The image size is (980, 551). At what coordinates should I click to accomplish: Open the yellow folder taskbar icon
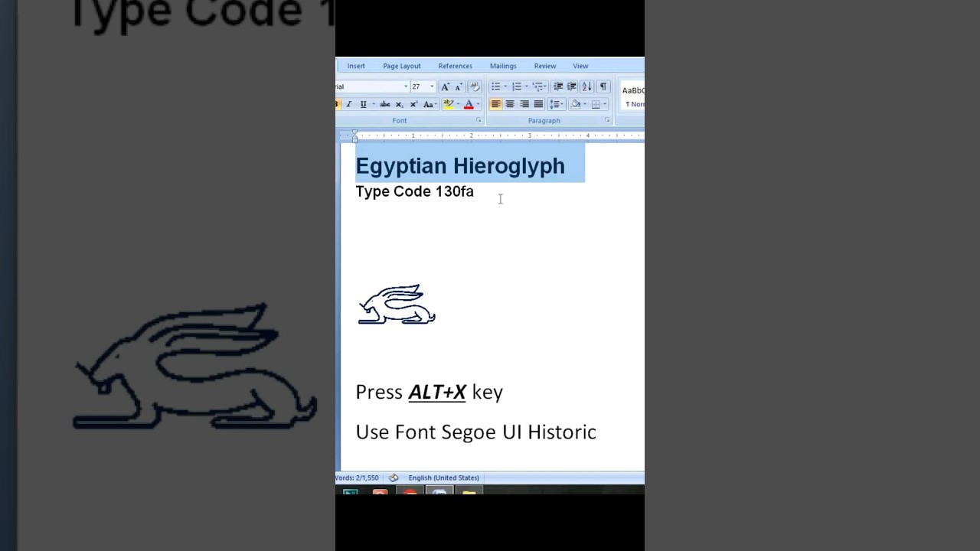point(469,491)
